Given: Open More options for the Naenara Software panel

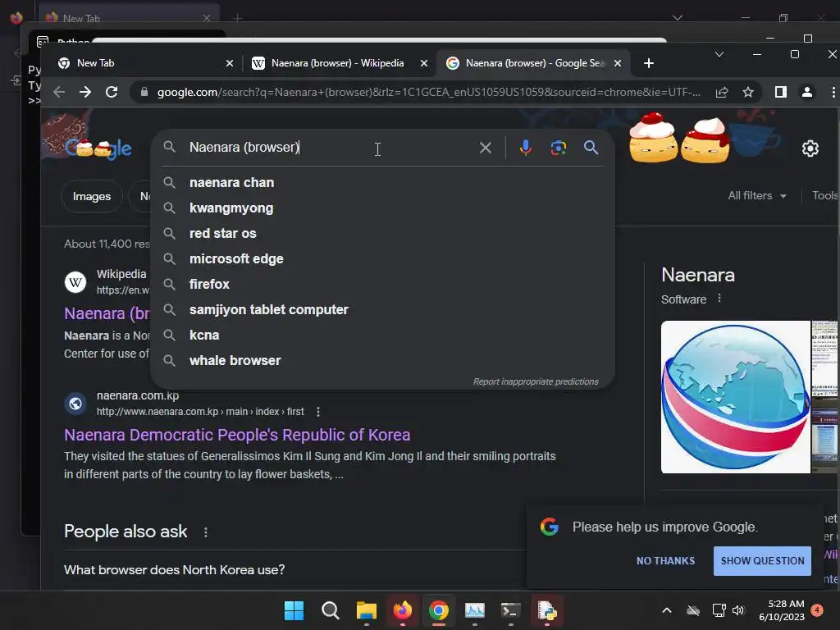Looking at the screenshot, I should coord(719,299).
